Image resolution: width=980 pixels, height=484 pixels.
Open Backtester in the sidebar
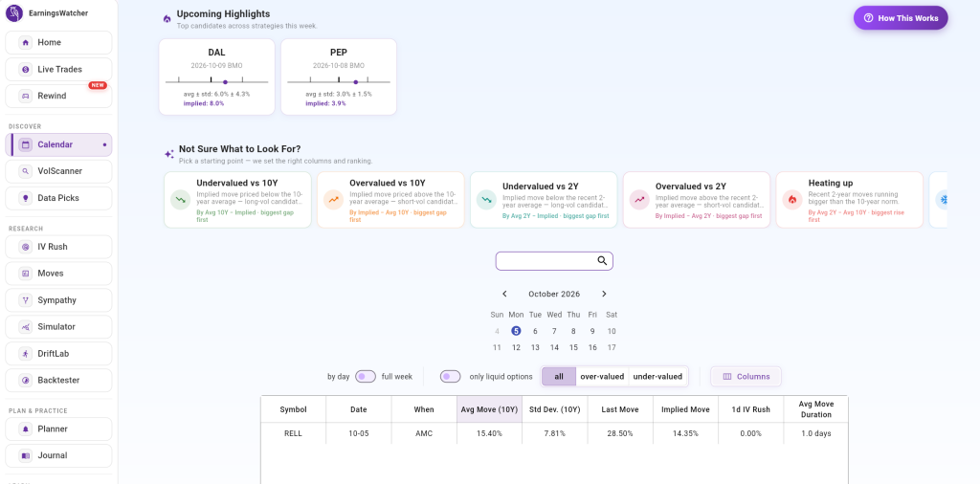(x=58, y=381)
